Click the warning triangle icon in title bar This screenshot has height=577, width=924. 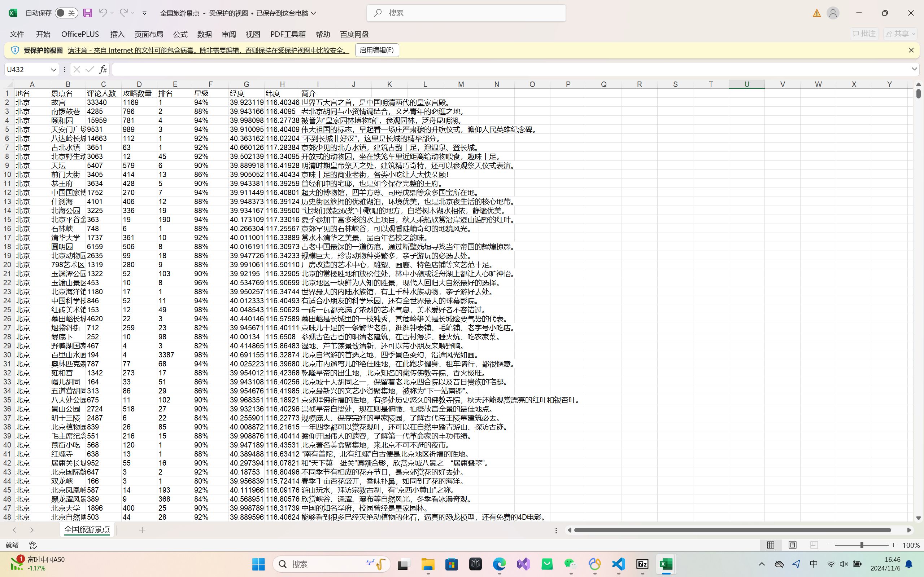[816, 13]
